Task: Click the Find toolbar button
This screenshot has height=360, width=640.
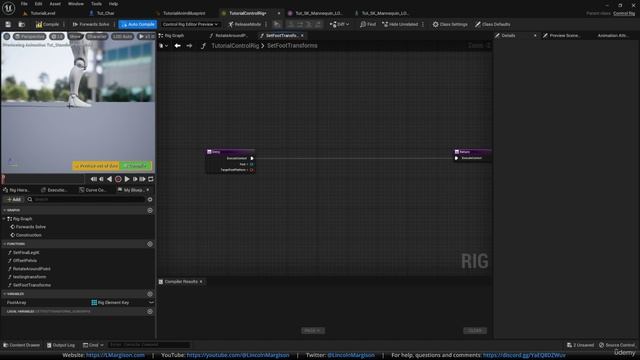Action: click(x=368, y=24)
